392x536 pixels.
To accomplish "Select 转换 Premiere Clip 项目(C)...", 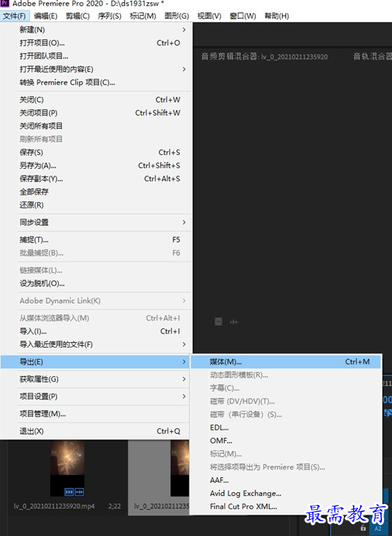I will click(96, 82).
